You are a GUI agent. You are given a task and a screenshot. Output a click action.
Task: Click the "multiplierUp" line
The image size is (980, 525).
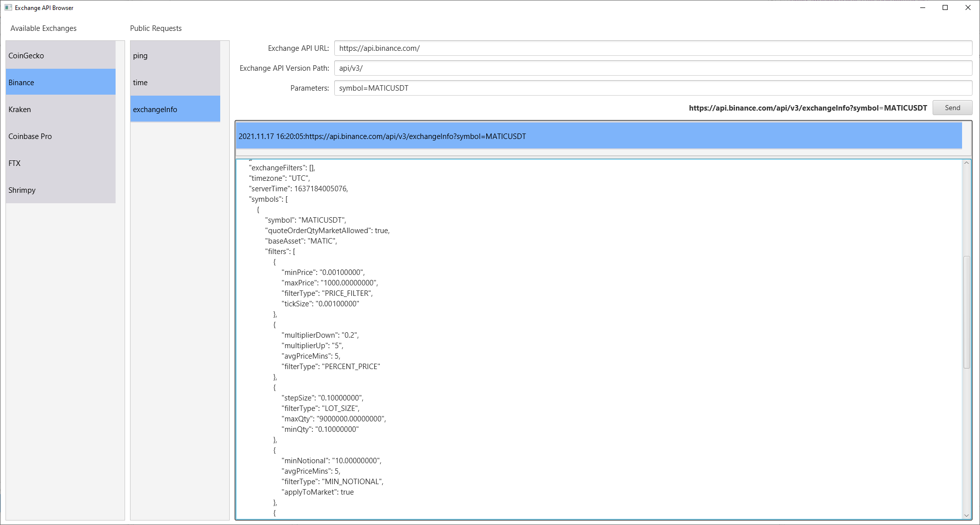pos(312,346)
